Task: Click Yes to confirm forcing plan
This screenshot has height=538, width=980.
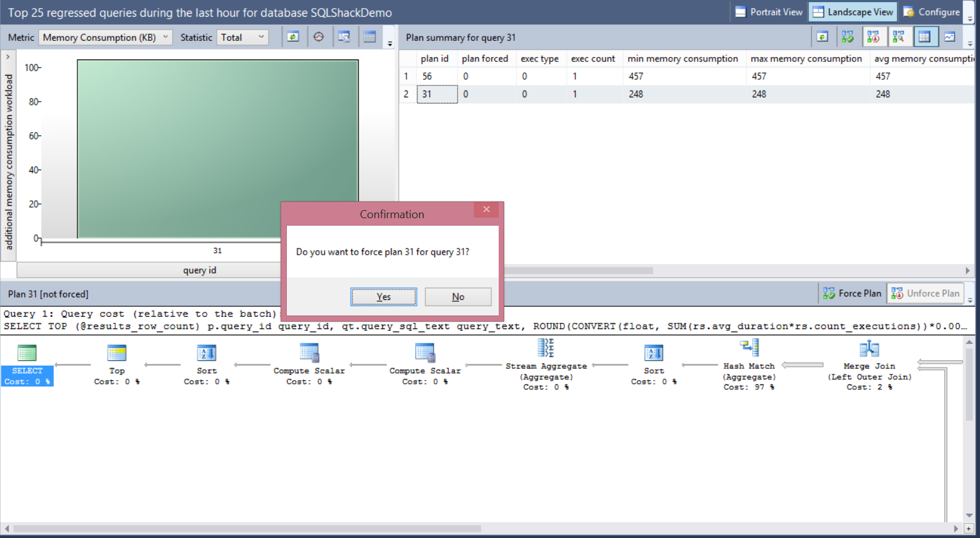Action: point(383,297)
